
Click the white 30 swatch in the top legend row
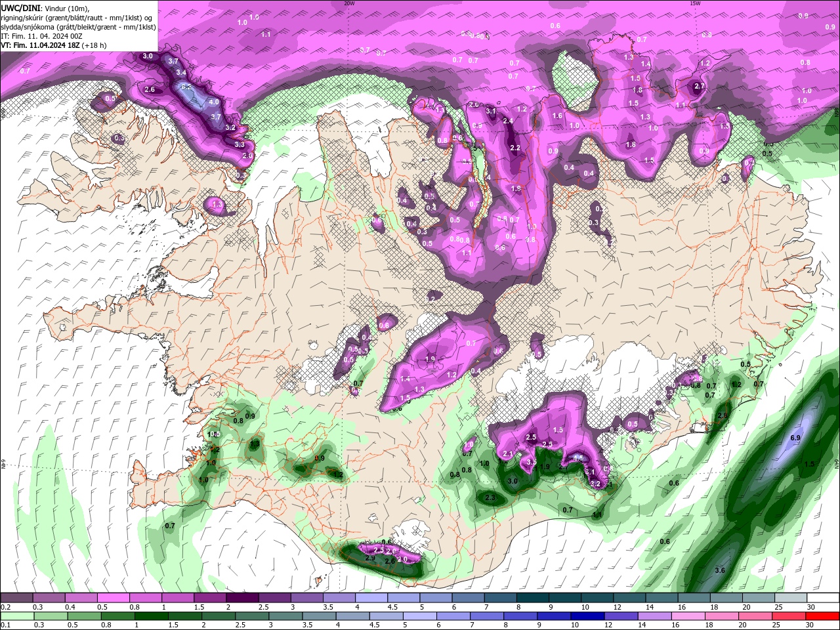[823, 598]
